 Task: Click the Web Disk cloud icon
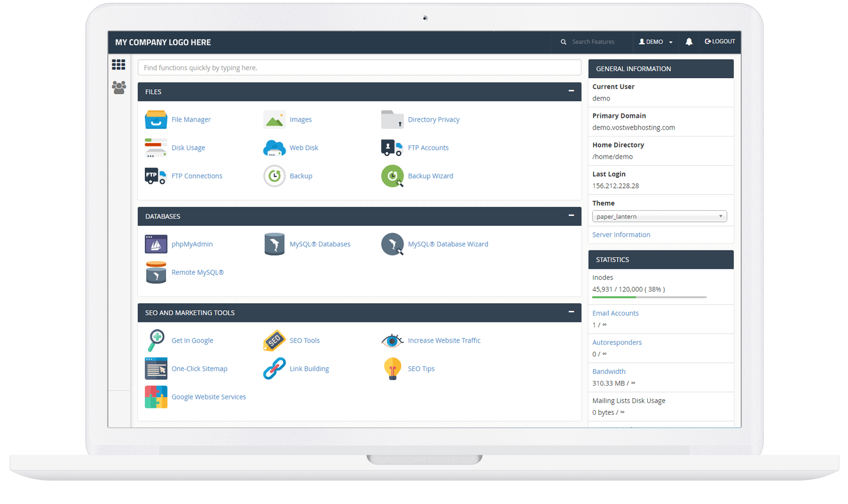tap(274, 148)
